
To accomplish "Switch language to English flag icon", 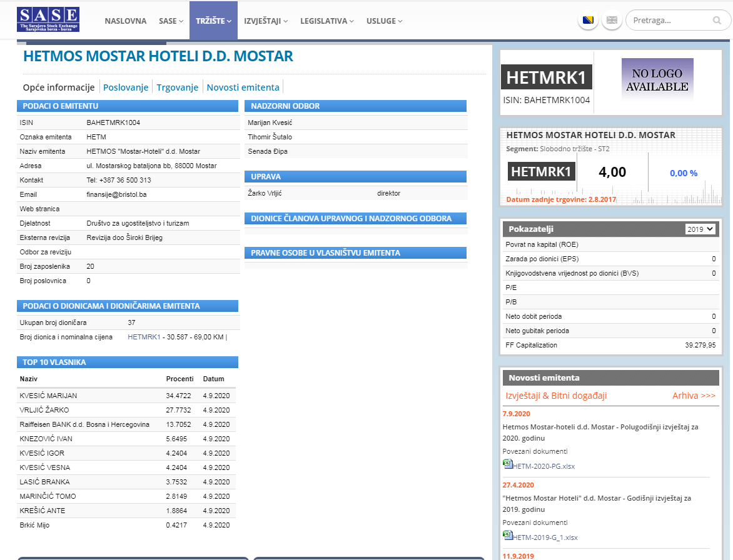I will tap(612, 20).
